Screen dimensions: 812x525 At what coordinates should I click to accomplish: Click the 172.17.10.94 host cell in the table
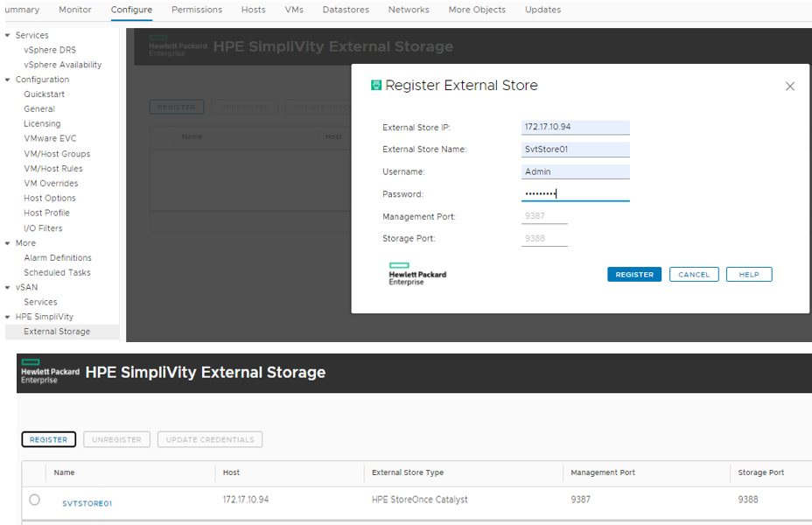pyautogui.click(x=246, y=500)
